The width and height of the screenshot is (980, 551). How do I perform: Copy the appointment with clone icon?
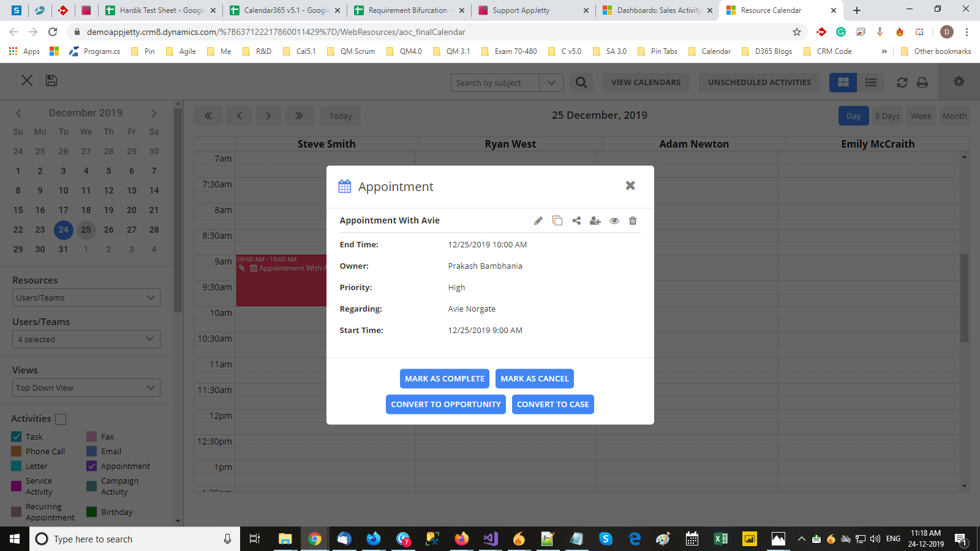pos(557,220)
